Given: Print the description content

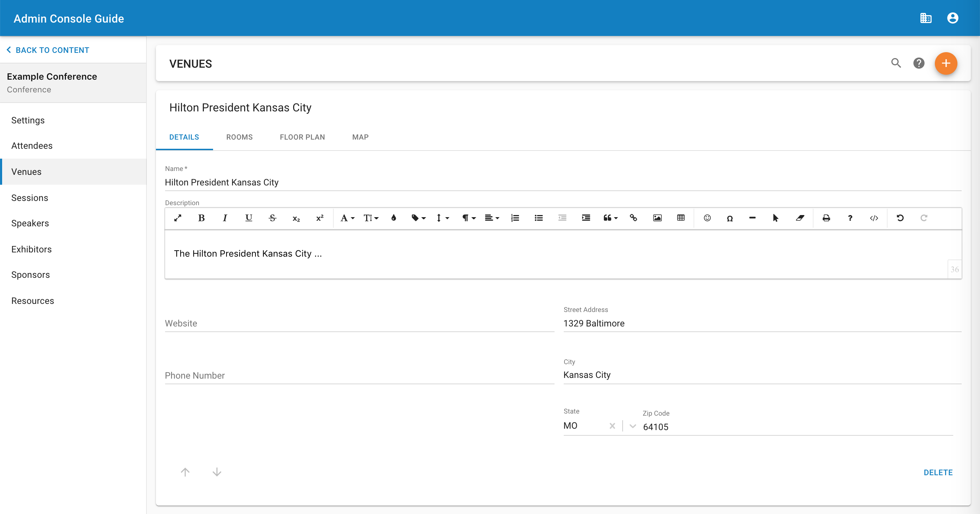Looking at the screenshot, I should 826,218.
